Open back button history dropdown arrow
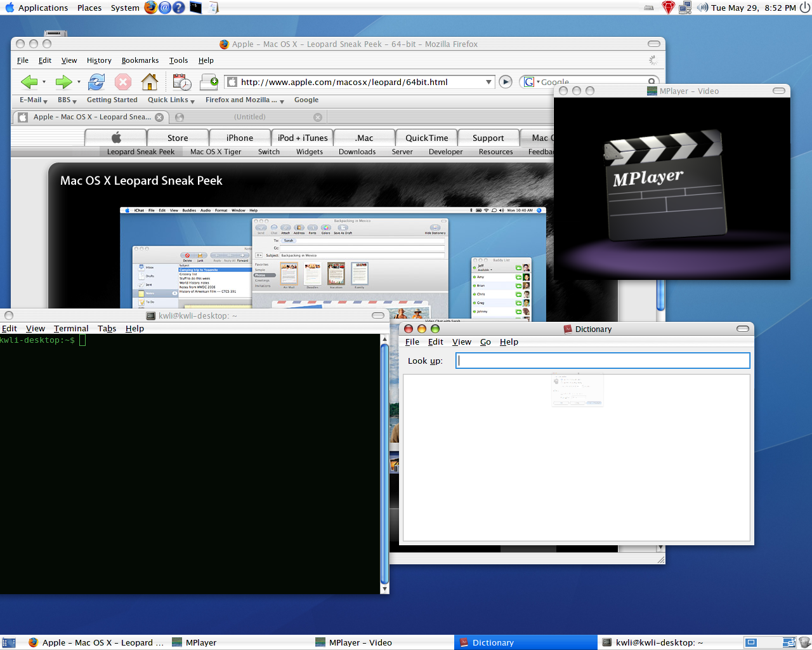This screenshot has width=812, height=650. (x=44, y=82)
